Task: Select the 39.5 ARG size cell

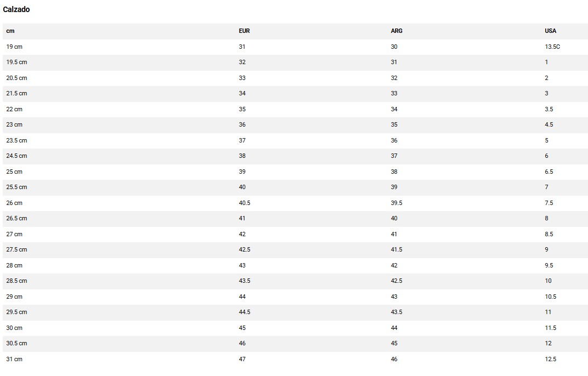Action: point(396,203)
